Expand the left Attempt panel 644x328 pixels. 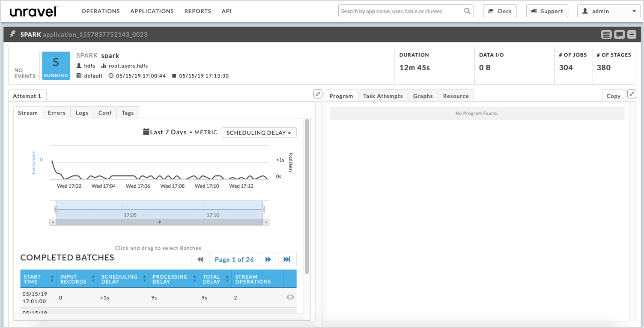click(317, 94)
